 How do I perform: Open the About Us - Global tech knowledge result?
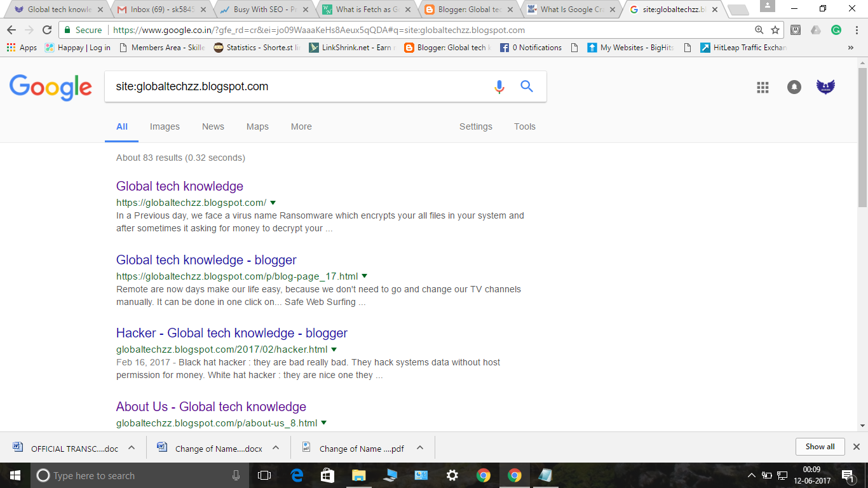tap(211, 407)
